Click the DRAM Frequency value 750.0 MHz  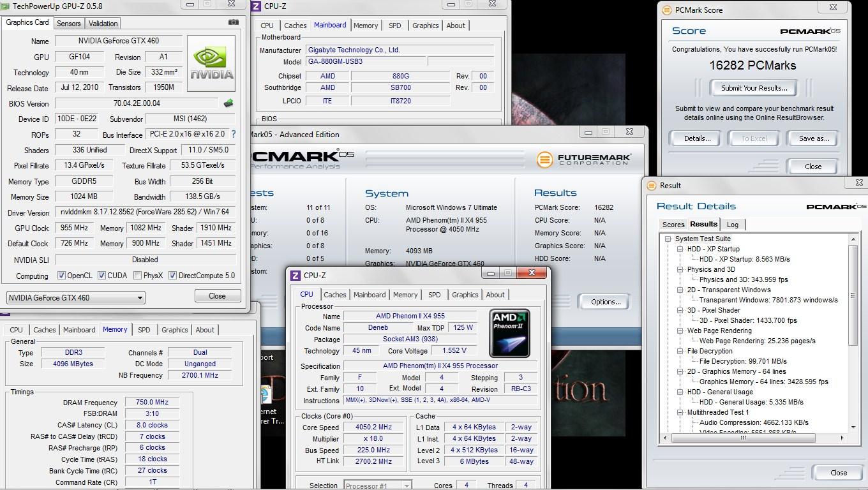point(152,403)
